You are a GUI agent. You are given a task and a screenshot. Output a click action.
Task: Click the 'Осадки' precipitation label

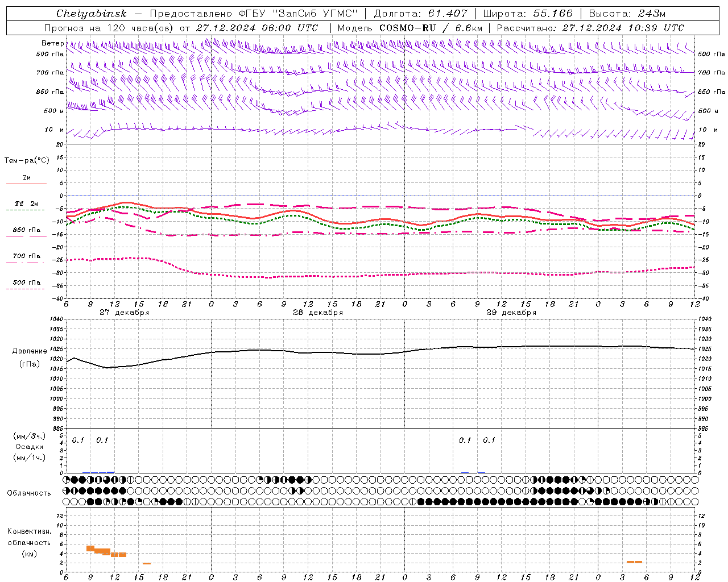30,447
